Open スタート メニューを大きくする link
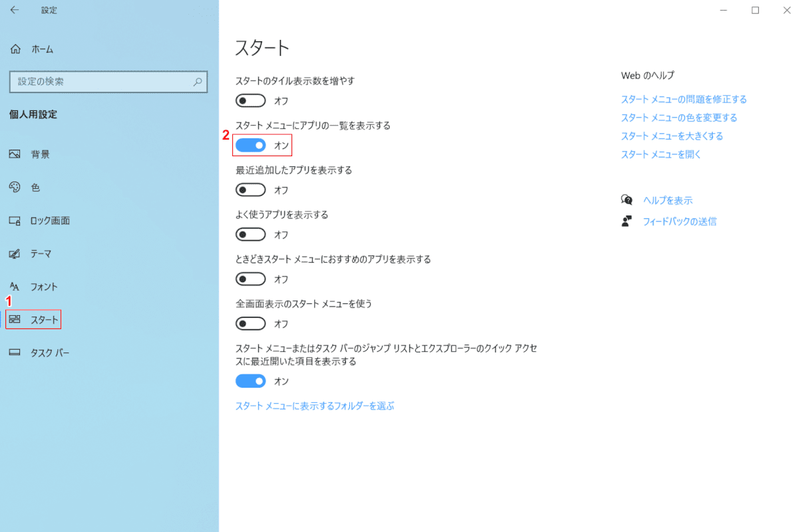 pyautogui.click(x=672, y=136)
